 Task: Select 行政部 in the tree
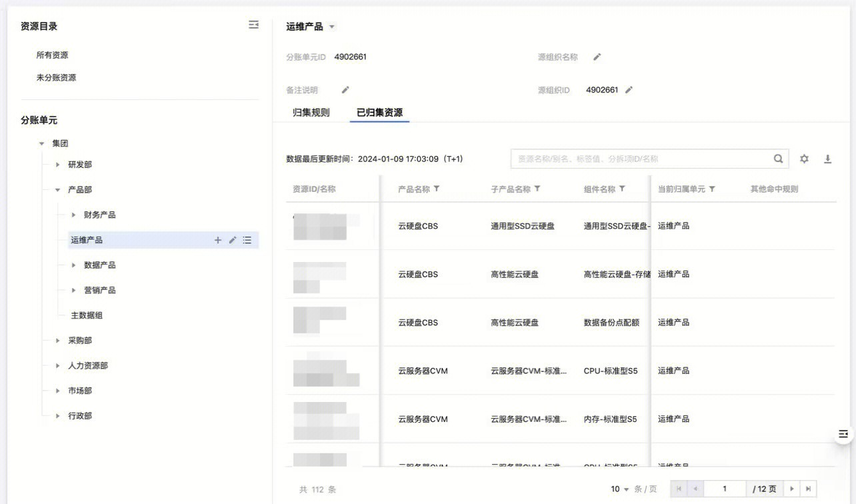80,416
